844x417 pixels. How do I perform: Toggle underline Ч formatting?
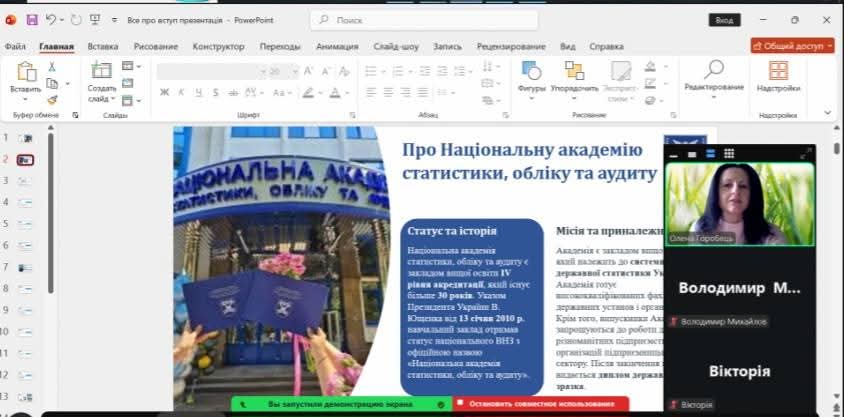point(197,92)
